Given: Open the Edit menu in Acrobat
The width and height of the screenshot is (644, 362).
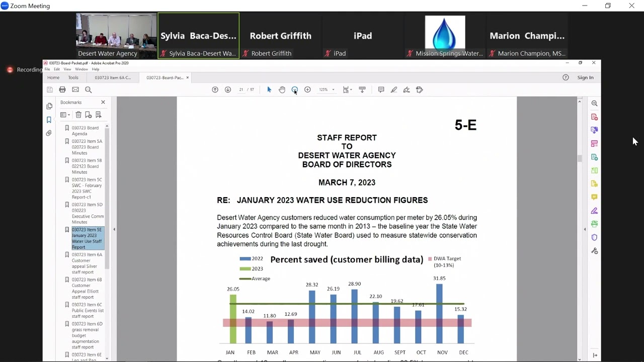Looking at the screenshot, I should 57,69.
